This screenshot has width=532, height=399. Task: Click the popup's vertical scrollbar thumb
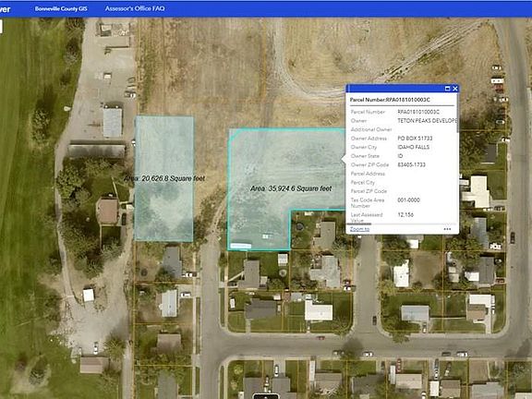[458, 113]
